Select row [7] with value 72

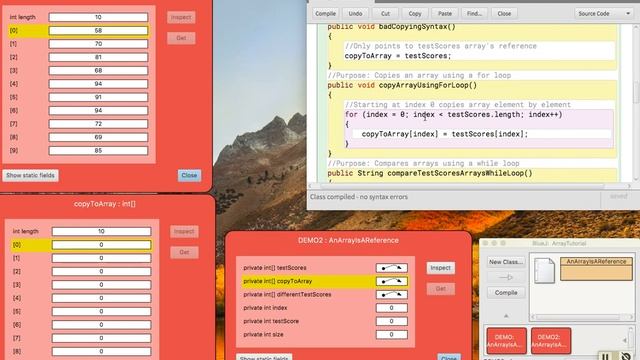pos(78,124)
